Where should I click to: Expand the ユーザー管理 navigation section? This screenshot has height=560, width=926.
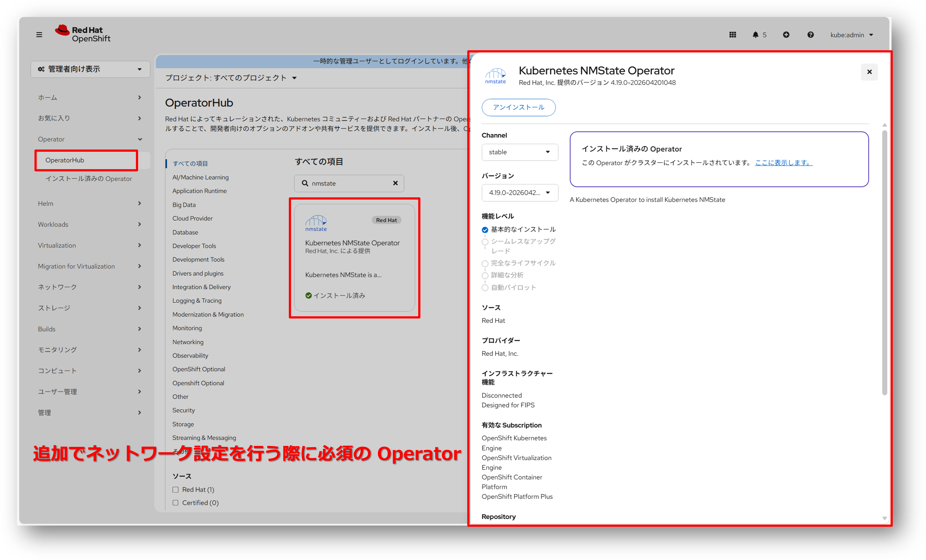[x=90, y=392]
